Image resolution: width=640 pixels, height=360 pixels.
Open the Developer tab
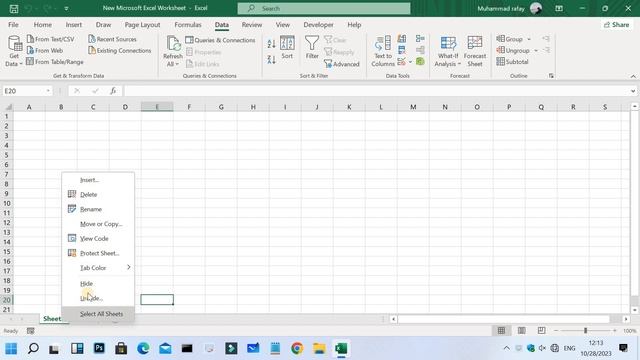[318, 24]
